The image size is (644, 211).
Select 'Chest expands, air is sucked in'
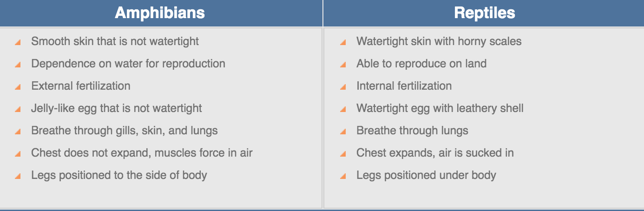tap(435, 153)
